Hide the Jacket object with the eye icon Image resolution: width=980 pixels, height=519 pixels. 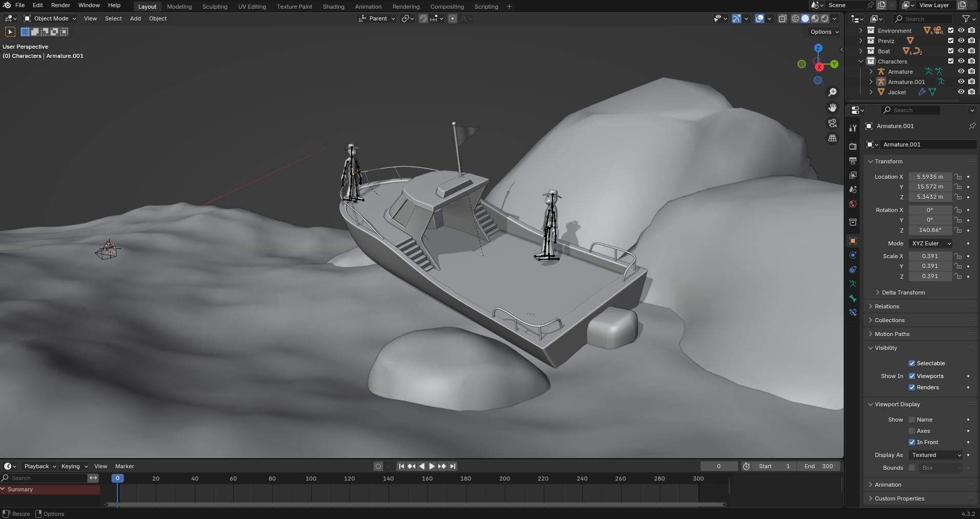[961, 92]
